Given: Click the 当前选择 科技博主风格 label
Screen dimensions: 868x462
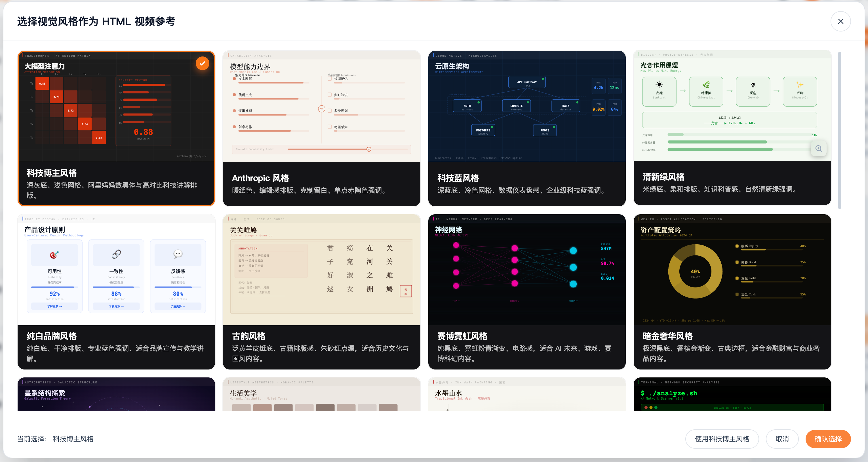Looking at the screenshot, I should 56,438.
